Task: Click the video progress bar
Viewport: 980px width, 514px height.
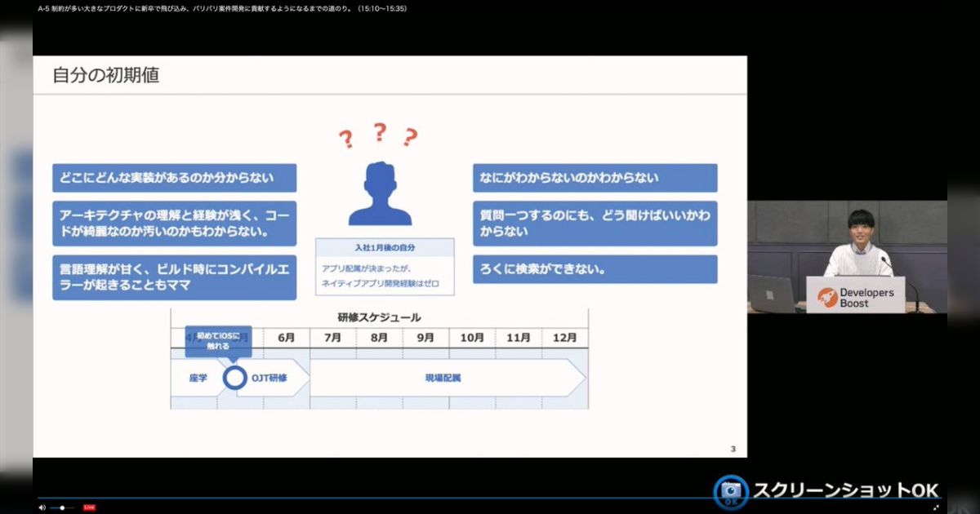Action: point(408,498)
